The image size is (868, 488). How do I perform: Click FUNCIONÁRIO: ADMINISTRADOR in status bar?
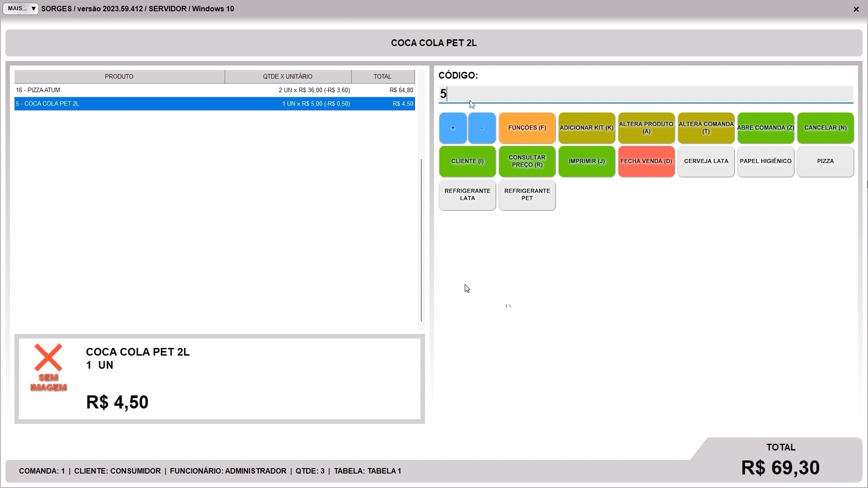(x=228, y=471)
